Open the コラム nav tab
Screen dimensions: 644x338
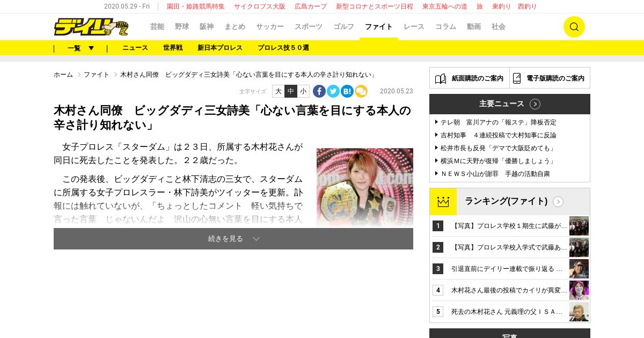[x=445, y=27]
